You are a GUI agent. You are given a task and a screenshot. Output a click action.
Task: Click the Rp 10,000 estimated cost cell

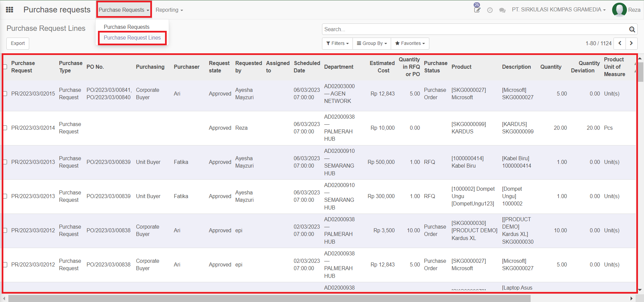(x=382, y=128)
